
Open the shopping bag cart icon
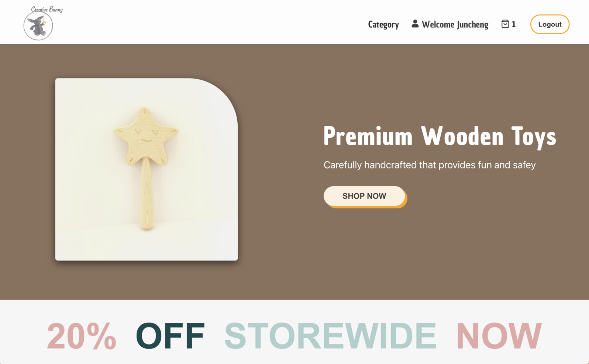[505, 24]
